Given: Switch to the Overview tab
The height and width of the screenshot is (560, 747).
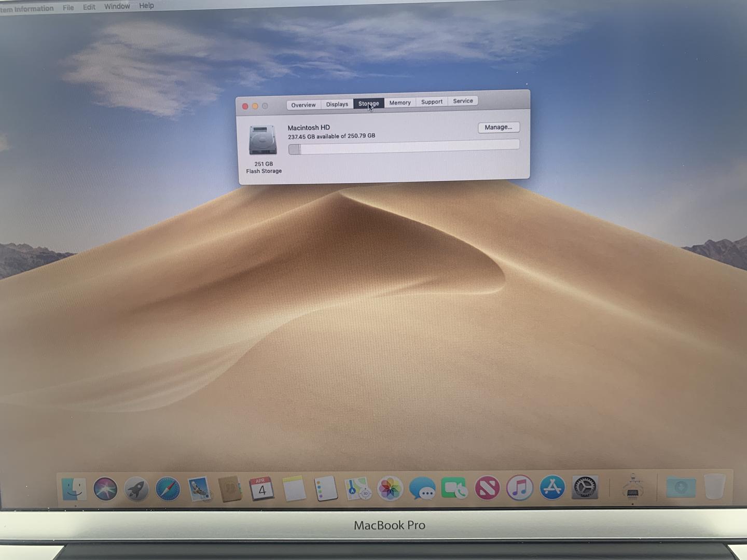Looking at the screenshot, I should [x=303, y=105].
